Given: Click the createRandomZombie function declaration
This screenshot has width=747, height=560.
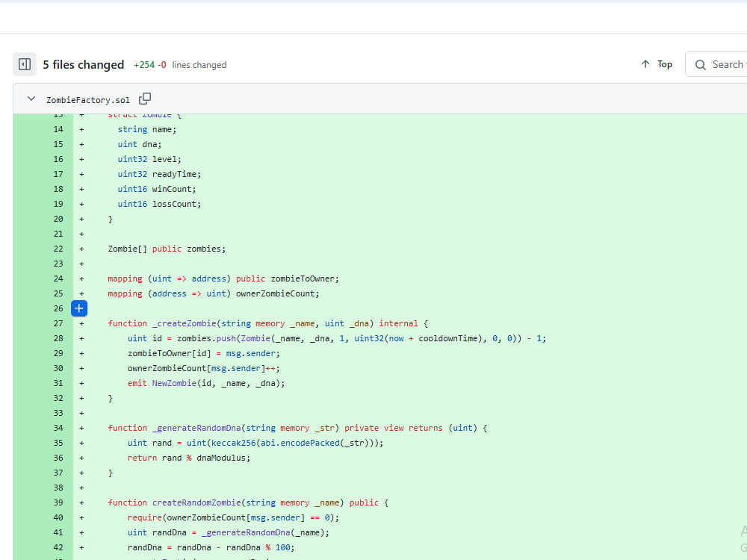Looking at the screenshot, I should point(248,503).
